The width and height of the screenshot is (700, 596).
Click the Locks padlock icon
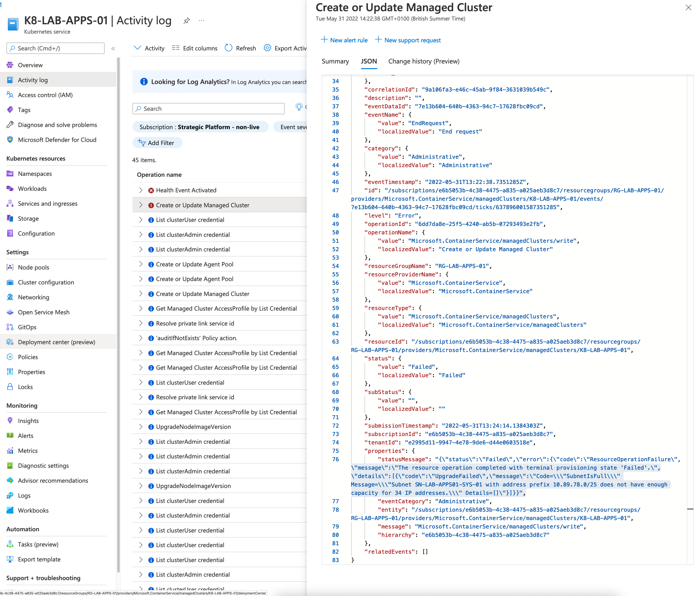click(10, 387)
